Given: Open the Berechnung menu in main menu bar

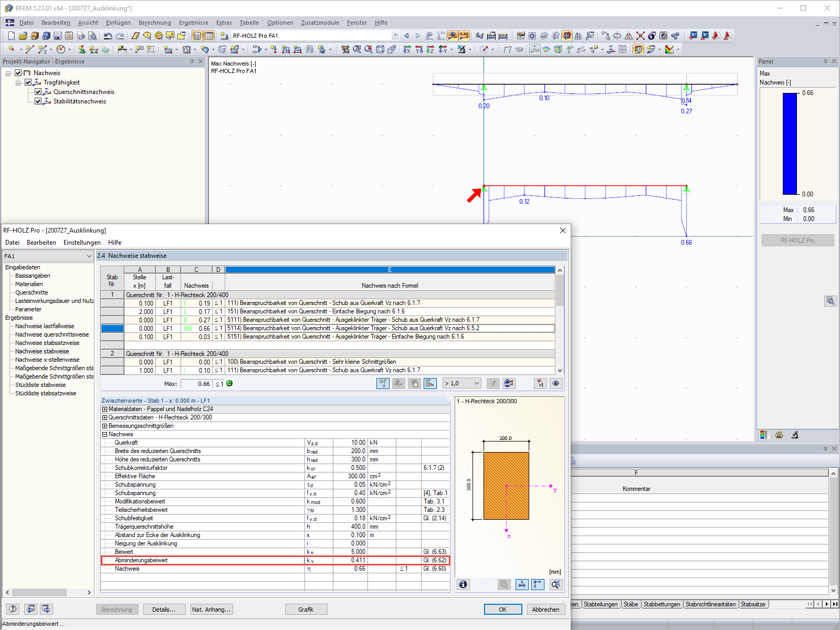Looking at the screenshot, I should tap(155, 23).
